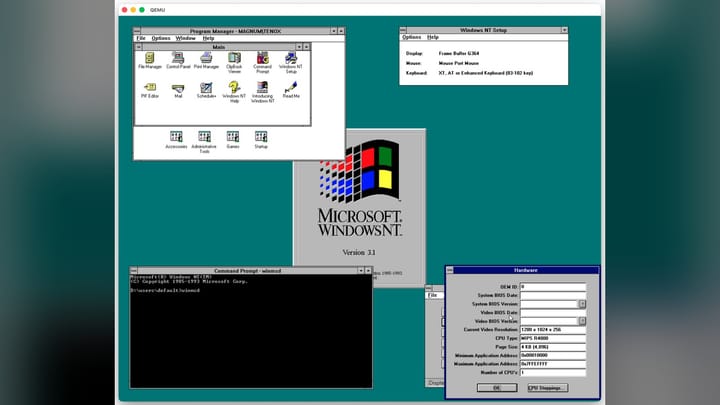This screenshot has height=405, width=720.
Task: Click the Video BIOS Date field
Action: coord(553,312)
